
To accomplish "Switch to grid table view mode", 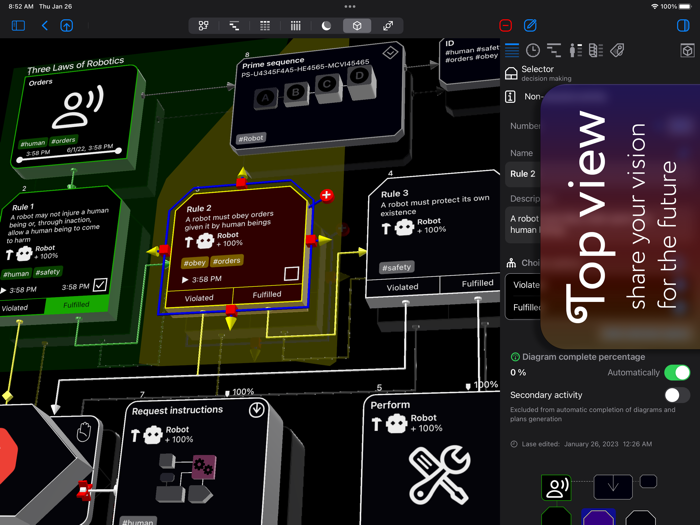I will [x=265, y=25].
